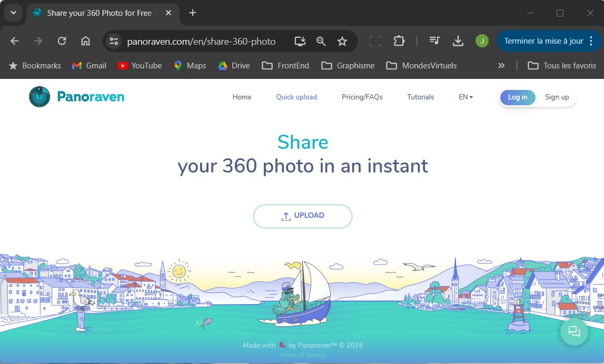Viewport: 604px width, 364px height.
Task: Open Tutorials in navigation bar
Action: pos(420,97)
